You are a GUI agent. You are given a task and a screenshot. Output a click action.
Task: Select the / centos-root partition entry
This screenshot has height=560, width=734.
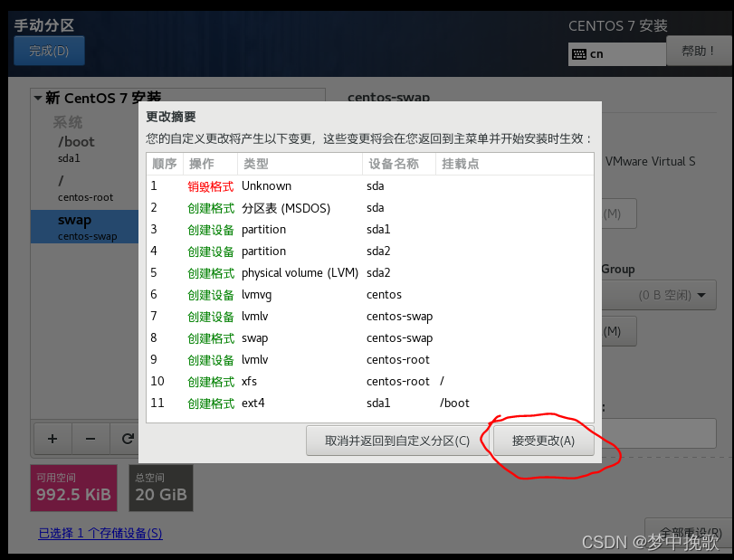[x=85, y=188]
